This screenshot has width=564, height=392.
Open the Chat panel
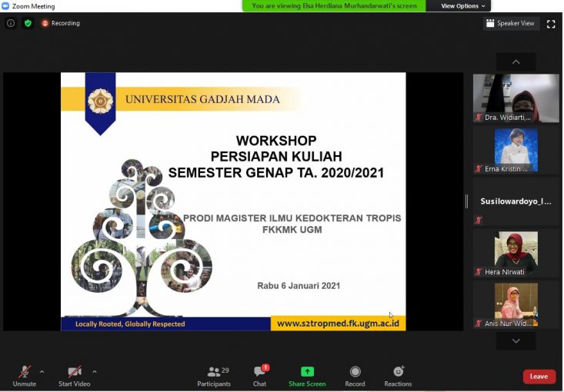pyautogui.click(x=260, y=376)
